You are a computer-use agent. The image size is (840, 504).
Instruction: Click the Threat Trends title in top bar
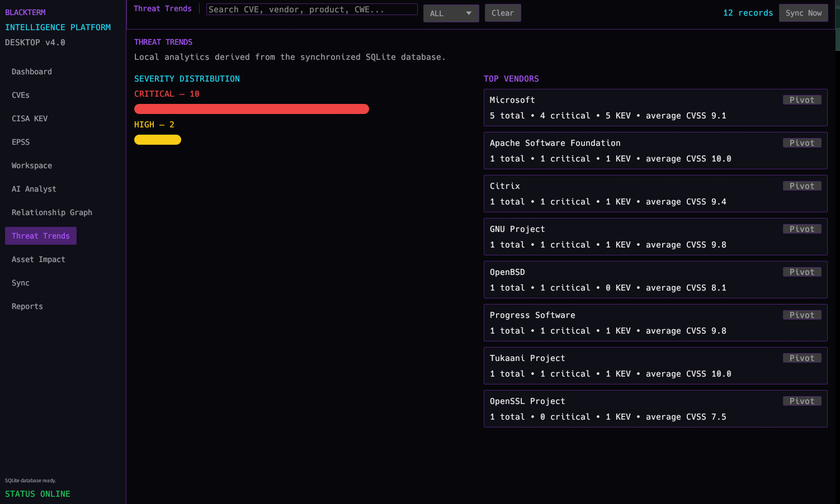pos(163,8)
